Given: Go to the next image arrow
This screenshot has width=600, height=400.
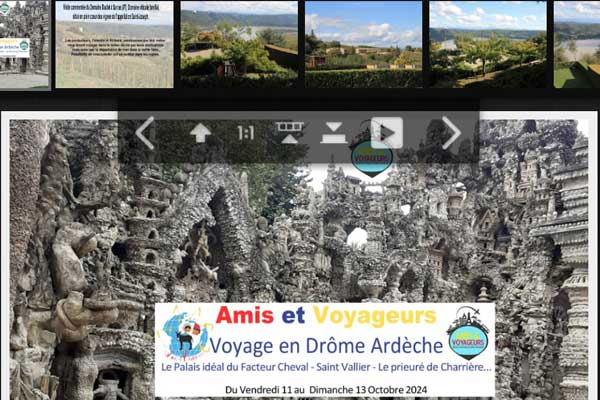Looking at the screenshot, I should (x=451, y=133).
